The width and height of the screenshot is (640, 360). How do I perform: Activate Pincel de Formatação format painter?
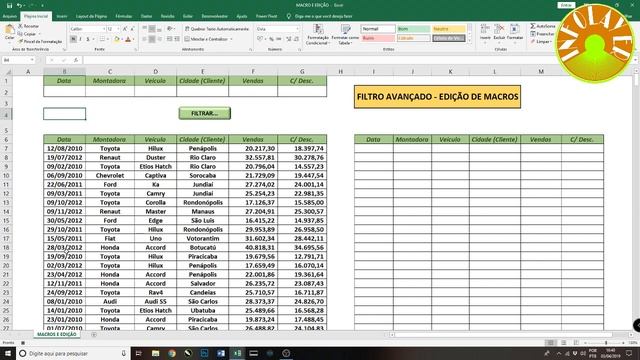point(40,42)
